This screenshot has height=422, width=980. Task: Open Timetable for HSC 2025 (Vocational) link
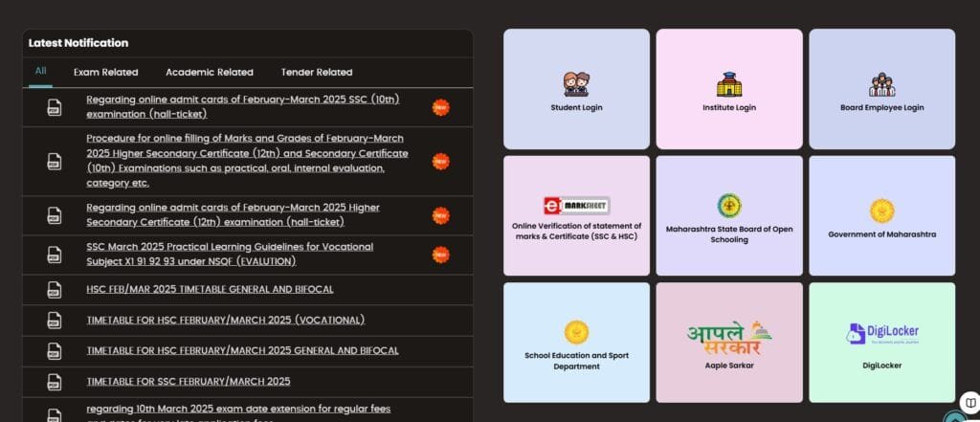(x=225, y=320)
